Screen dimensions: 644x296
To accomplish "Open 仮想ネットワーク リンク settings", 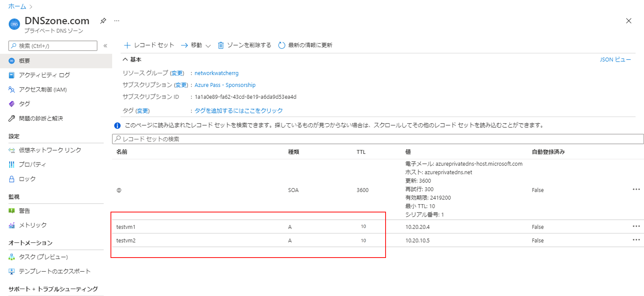I will pos(50,150).
